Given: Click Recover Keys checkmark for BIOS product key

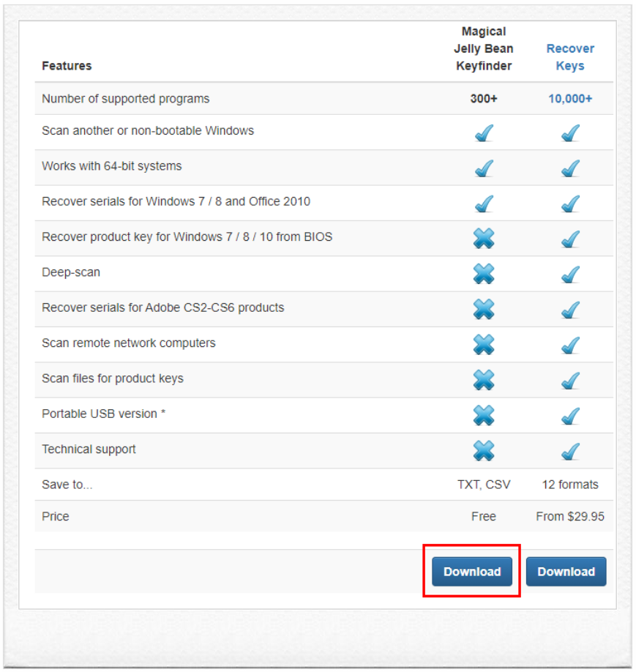Looking at the screenshot, I should 570,239.
